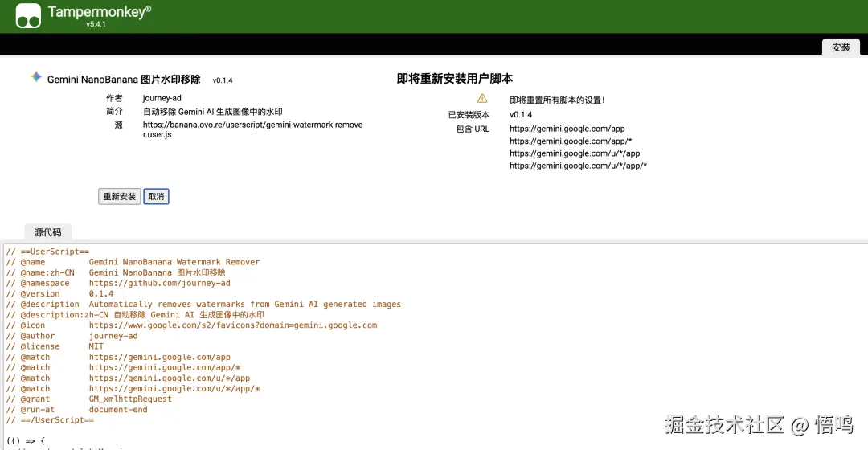Click the banana.ovo.re source URL
Image resolution: width=868 pixels, height=450 pixels.
coord(252,129)
